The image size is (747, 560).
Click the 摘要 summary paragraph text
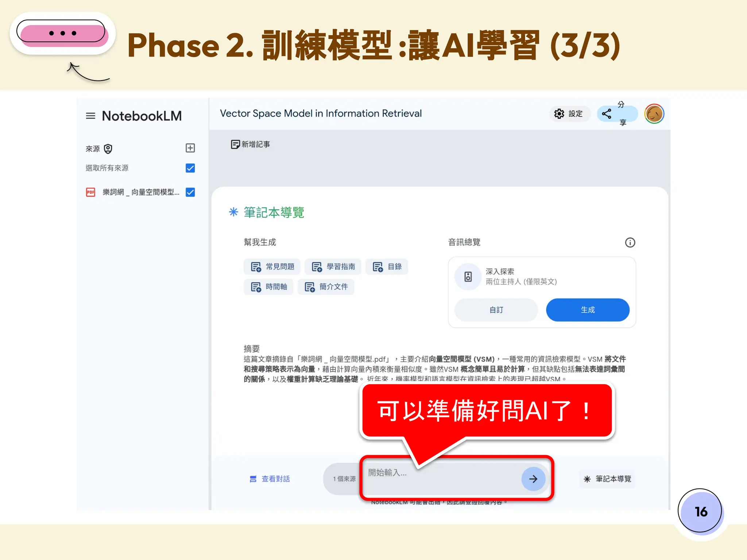434,369
